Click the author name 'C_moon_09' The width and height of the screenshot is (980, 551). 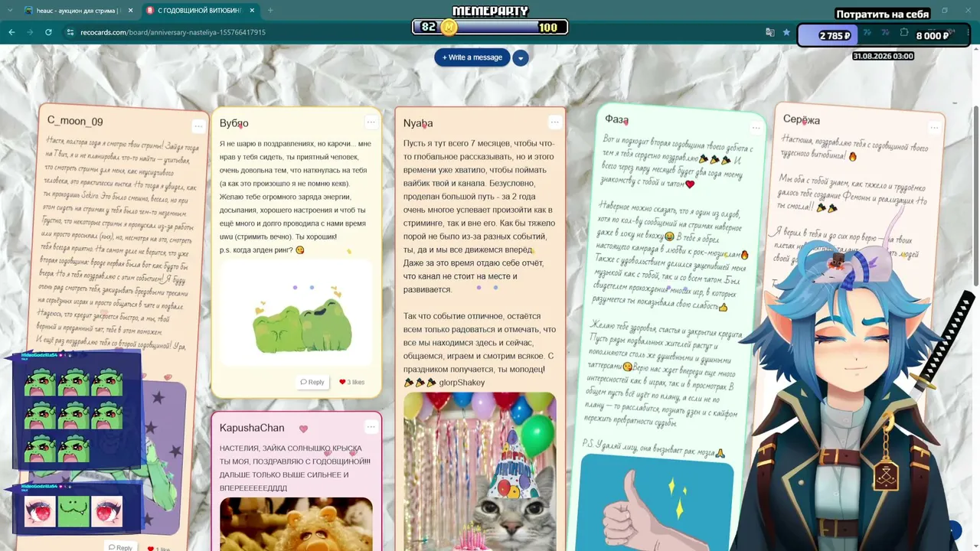coord(75,121)
